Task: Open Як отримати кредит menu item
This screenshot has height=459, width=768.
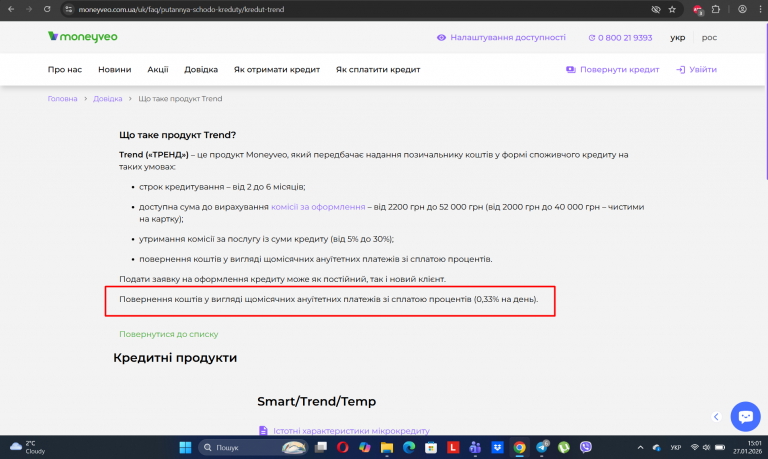Action: click(x=277, y=70)
